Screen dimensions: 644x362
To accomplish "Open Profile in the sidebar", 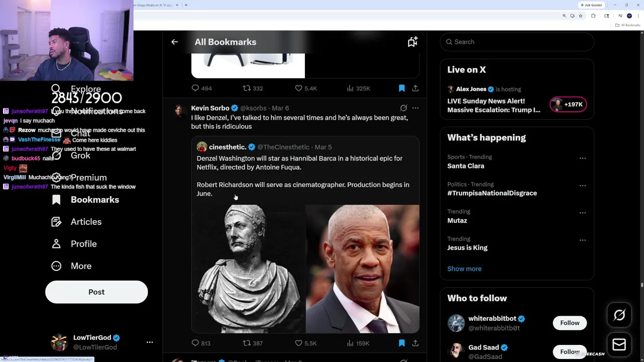I will point(74,244).
